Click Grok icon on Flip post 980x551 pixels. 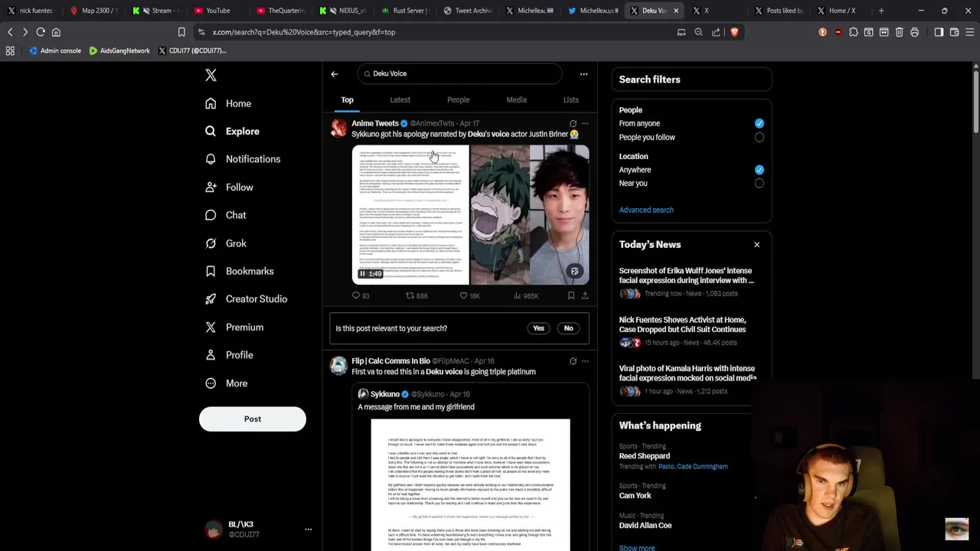click(x=573, y=361)
